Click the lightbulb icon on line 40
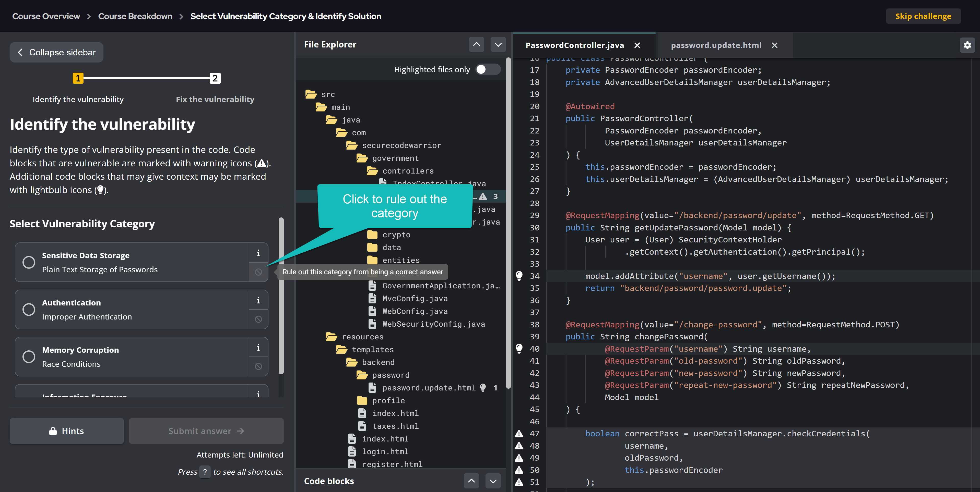Screen dimensions: 980x492 pos(519,348)
